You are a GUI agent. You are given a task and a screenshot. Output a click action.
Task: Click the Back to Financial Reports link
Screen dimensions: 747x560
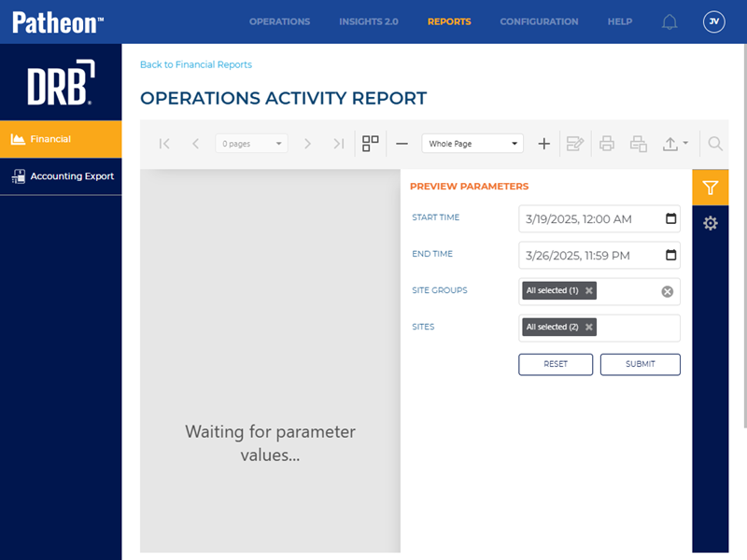pyautogui.click(x=196, y=65)
